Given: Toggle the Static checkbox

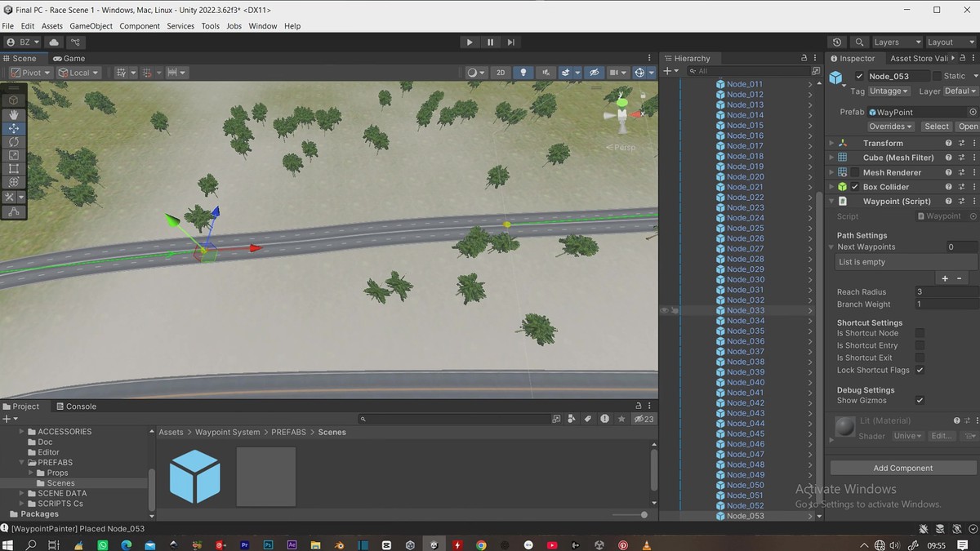Looking at the screenshot, I should pos(937,76).
